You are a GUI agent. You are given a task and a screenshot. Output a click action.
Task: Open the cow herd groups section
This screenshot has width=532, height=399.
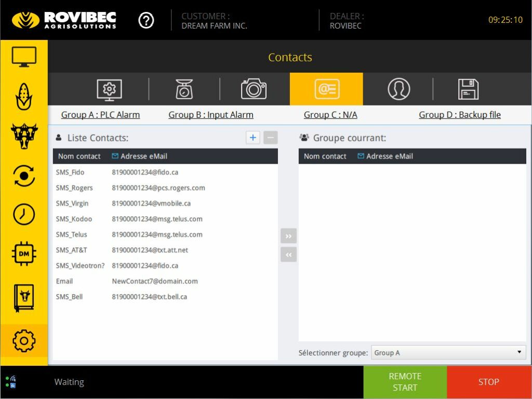pyautogui.click(x=24, y=136)
